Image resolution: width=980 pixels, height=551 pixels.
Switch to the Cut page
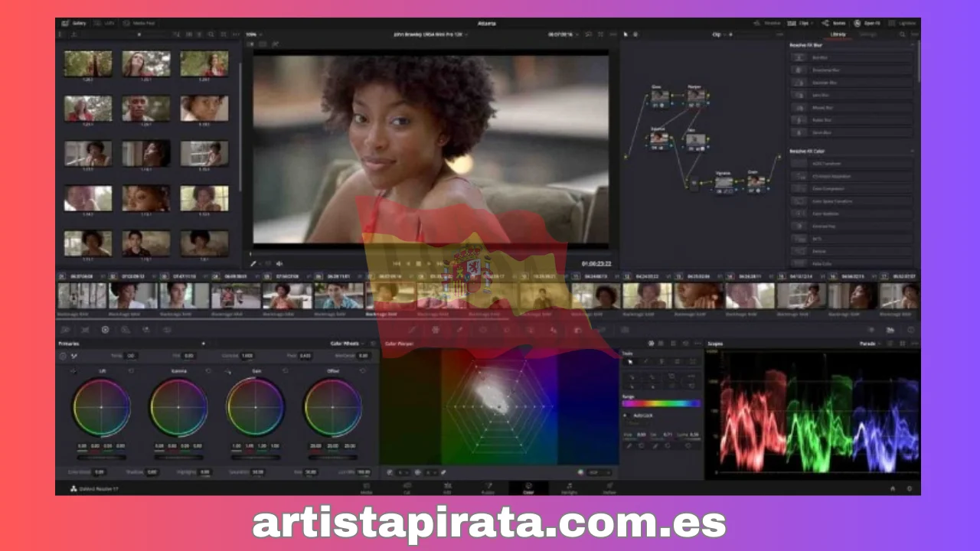(x=407, y=487)
